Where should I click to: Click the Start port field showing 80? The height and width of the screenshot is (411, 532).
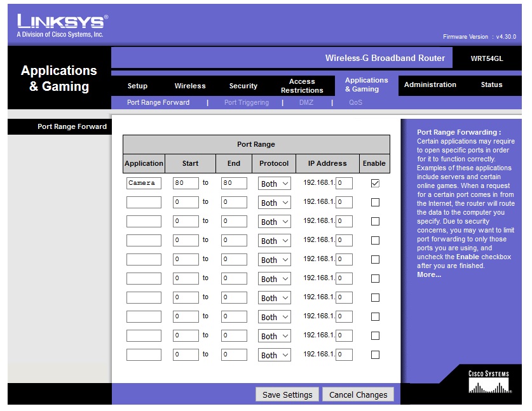pos(186,183)
